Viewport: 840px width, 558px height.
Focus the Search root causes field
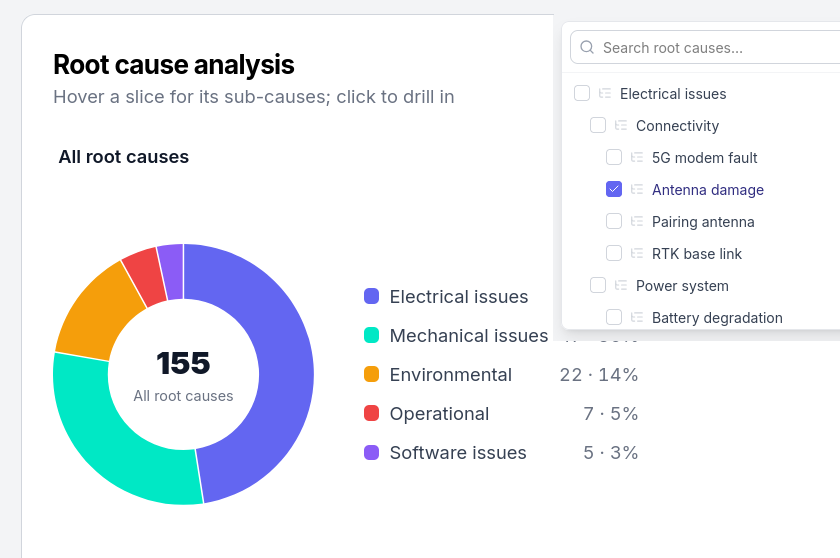705,47
